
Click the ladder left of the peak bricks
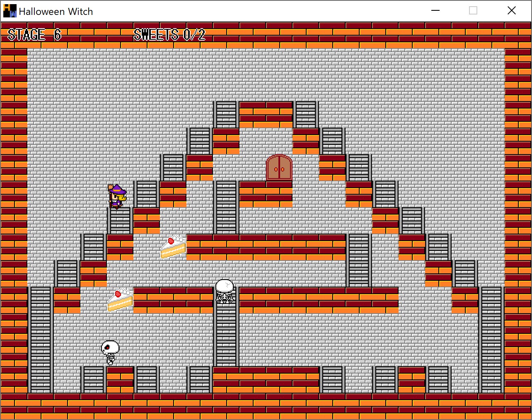[226, 114]
